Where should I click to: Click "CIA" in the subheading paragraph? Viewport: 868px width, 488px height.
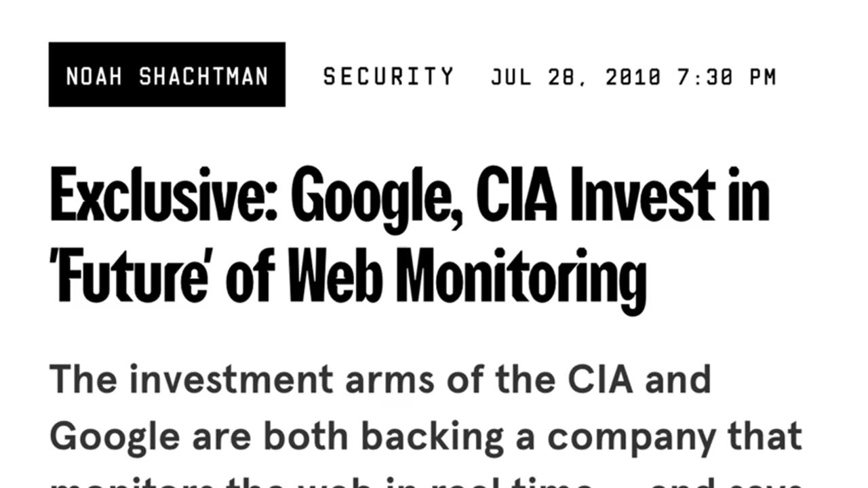(x=600, y=380)
